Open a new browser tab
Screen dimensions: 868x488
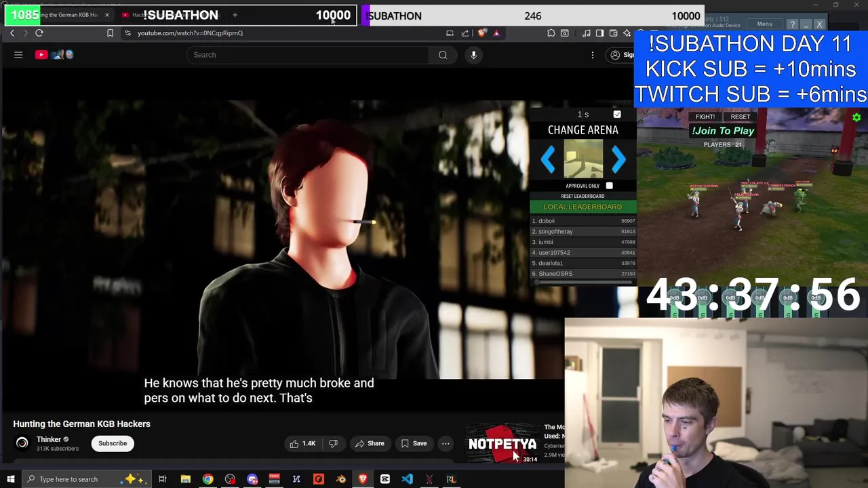coord(235,15)
